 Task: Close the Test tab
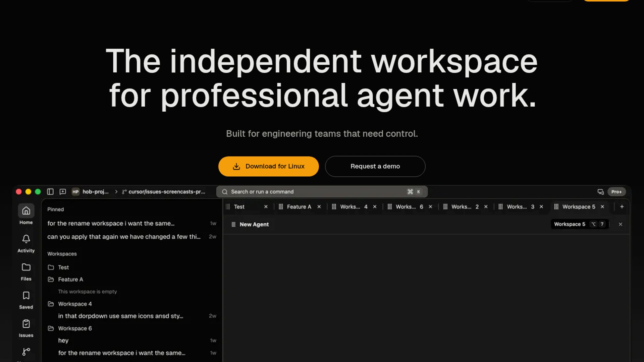point(266,207)
